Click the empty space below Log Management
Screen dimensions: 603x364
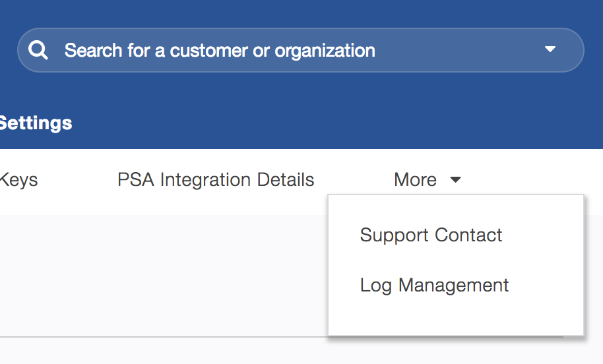[455, 318]
